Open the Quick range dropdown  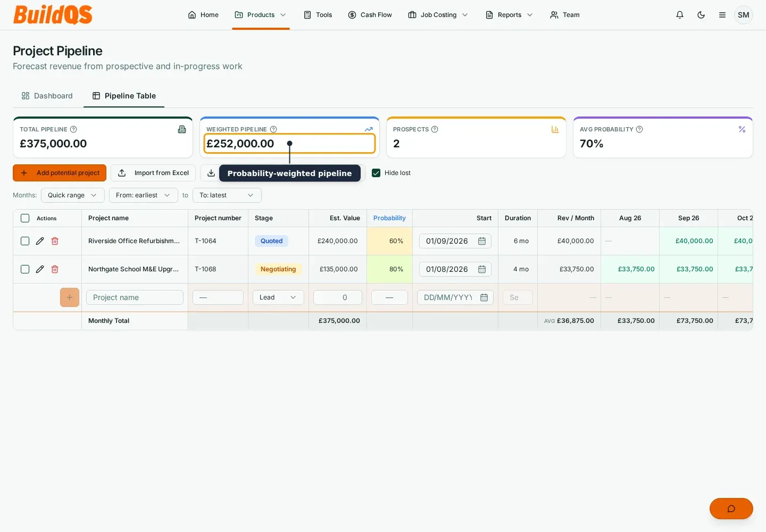[73, 195]
